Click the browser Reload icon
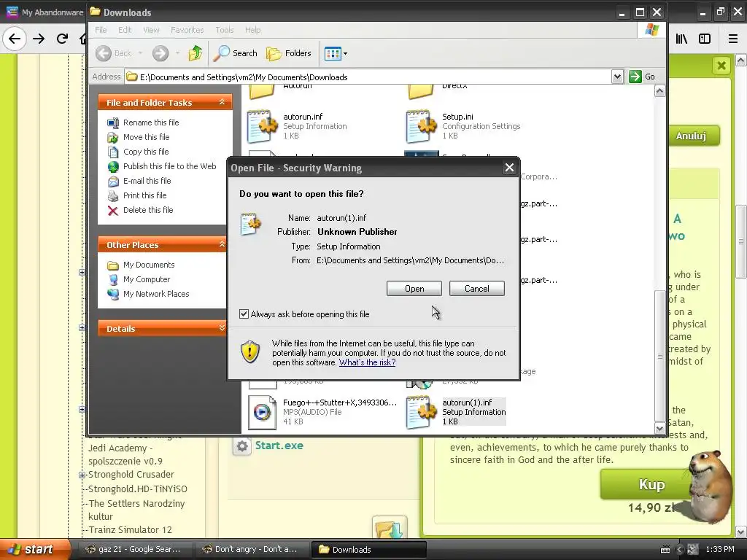This screenshot has height=560, width=747. tap(62, 39)
